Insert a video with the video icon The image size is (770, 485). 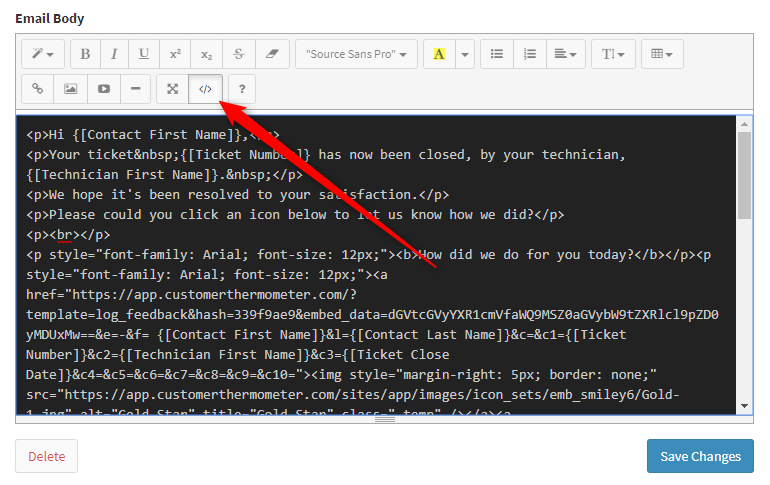point(104,89)
